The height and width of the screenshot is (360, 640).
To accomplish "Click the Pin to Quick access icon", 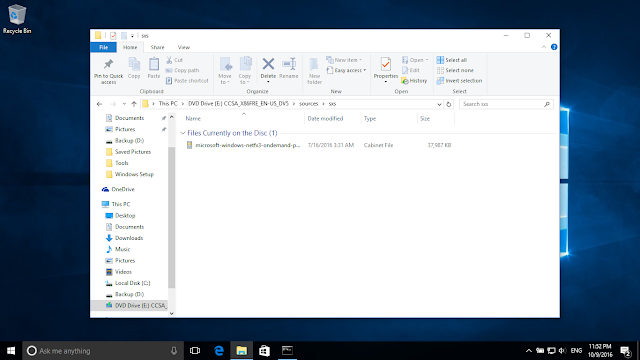I will coord(108,64).
